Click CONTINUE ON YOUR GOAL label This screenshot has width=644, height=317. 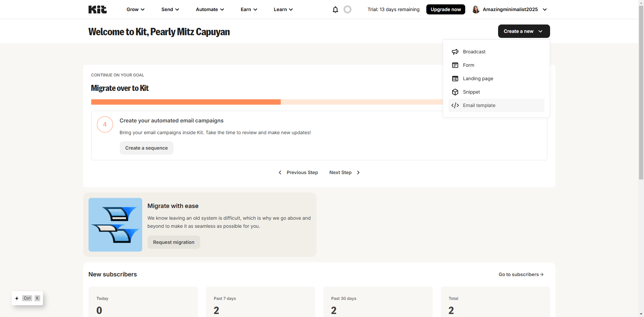117,75
